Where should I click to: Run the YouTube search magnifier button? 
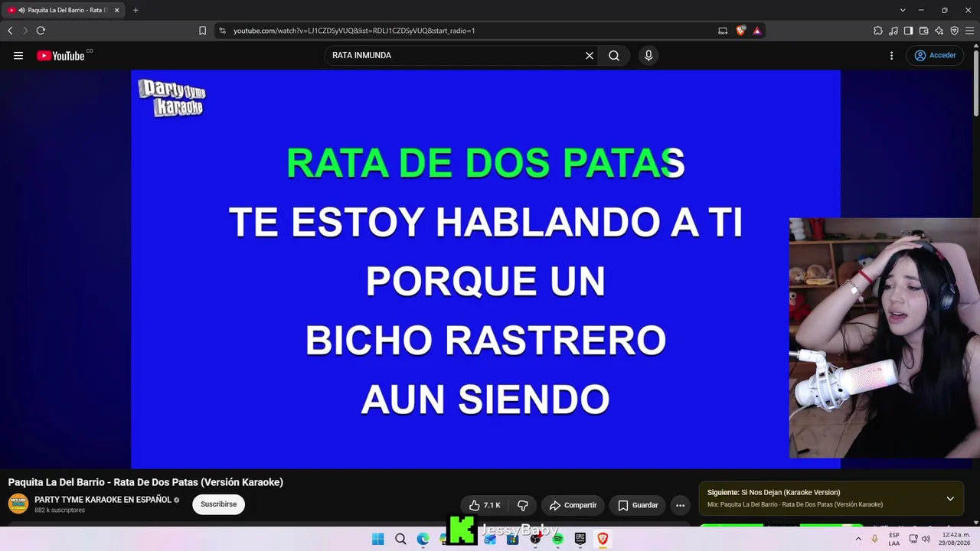pyautogui.click(x=614, y=55)
